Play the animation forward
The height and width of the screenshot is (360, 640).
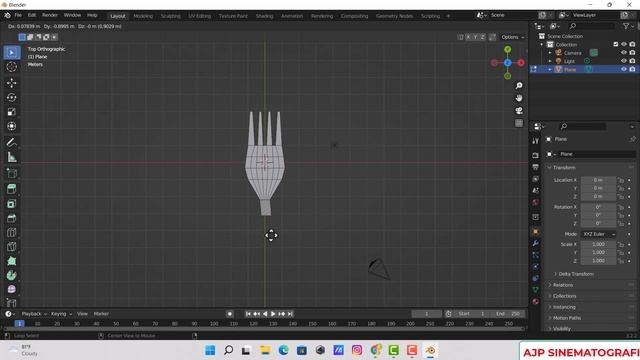[273, 314]
